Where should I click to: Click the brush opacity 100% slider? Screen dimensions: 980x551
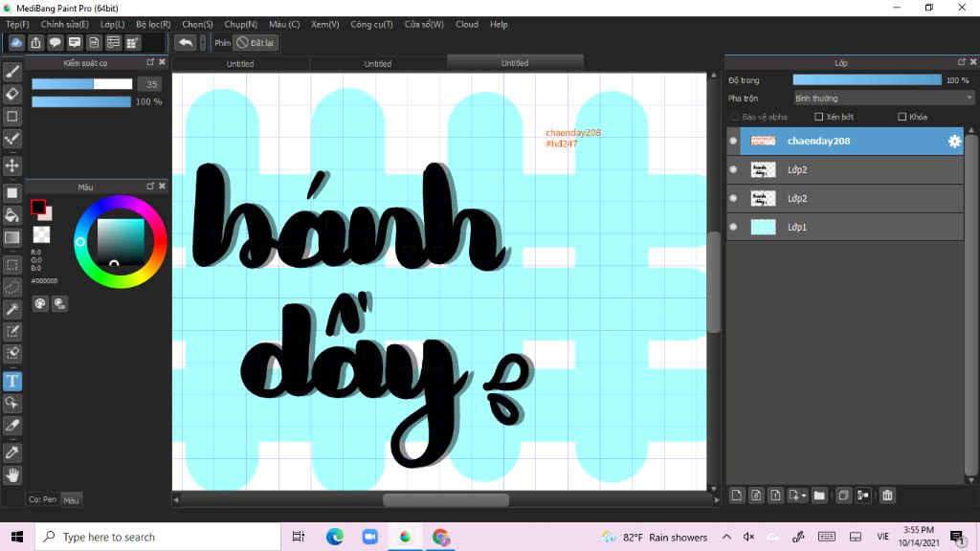[81, 101]
